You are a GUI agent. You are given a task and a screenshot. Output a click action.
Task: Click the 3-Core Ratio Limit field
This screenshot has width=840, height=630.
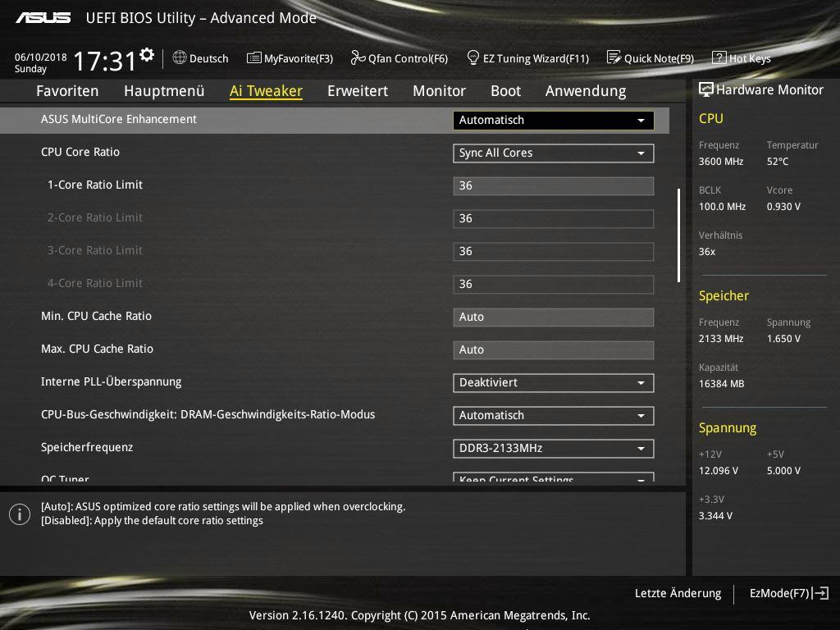click(x=554, y=251)
